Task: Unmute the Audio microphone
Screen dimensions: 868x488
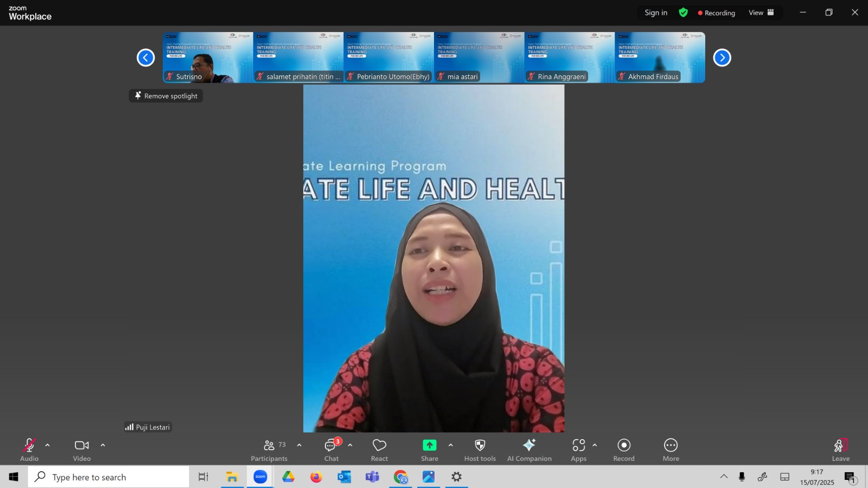Action: 29,450
